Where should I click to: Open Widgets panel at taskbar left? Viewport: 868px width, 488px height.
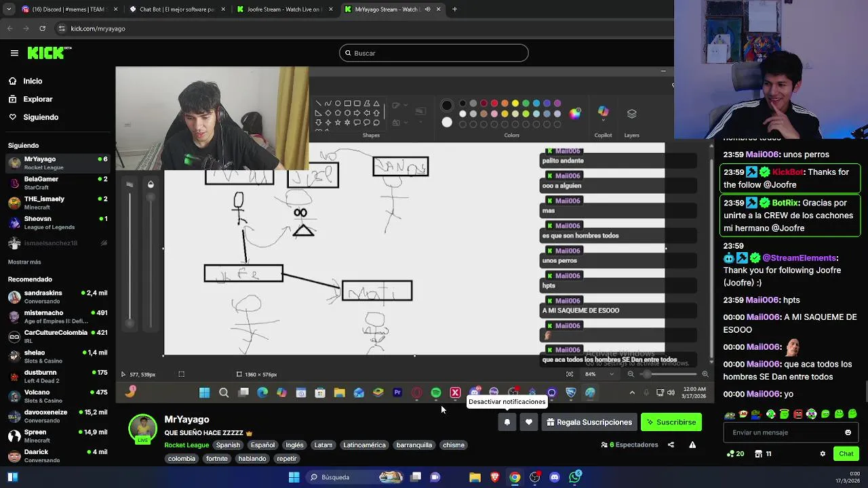pyautogui.click(x=12, y=477)
